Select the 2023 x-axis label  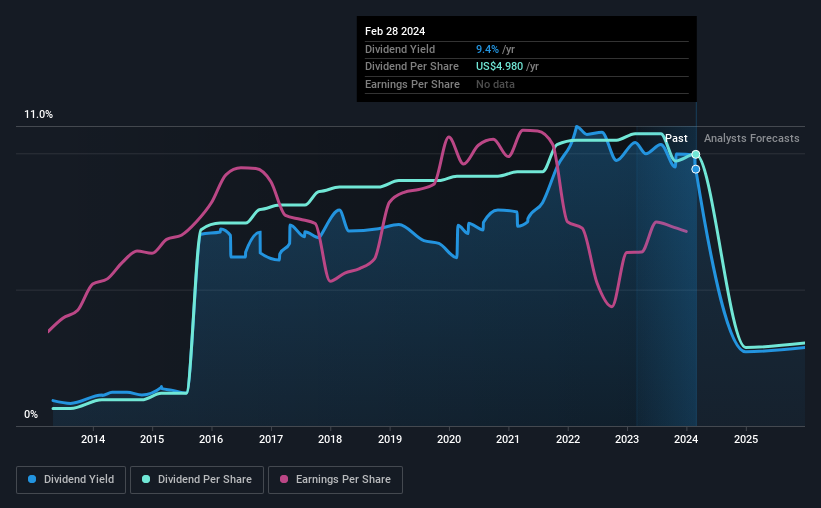[627, 439]
